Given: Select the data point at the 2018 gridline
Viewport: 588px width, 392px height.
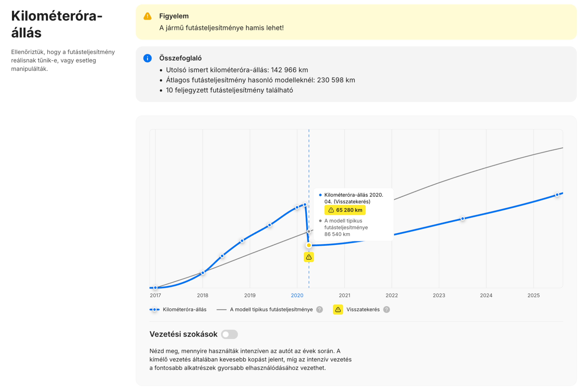Looking at the screenshot, I should tap(203, 273).
